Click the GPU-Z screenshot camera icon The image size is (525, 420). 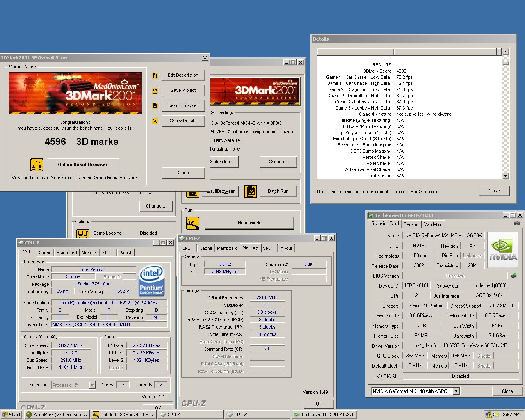point(517,224)
